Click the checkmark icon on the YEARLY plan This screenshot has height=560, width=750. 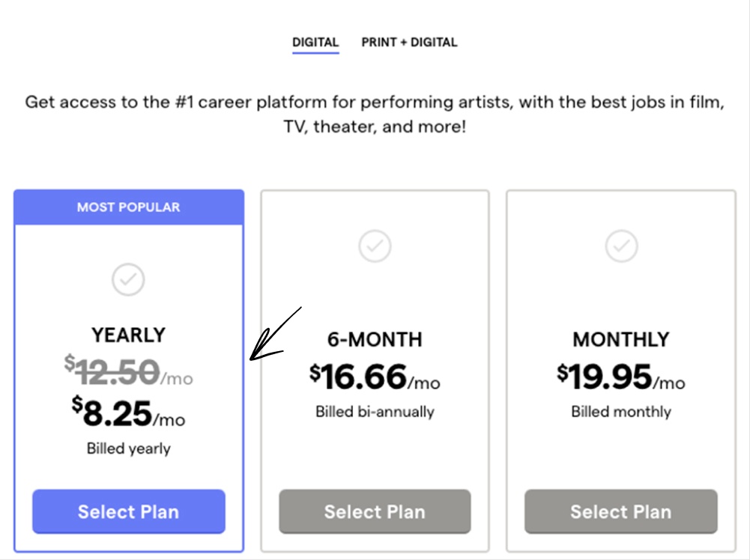[x=128, y=280]
